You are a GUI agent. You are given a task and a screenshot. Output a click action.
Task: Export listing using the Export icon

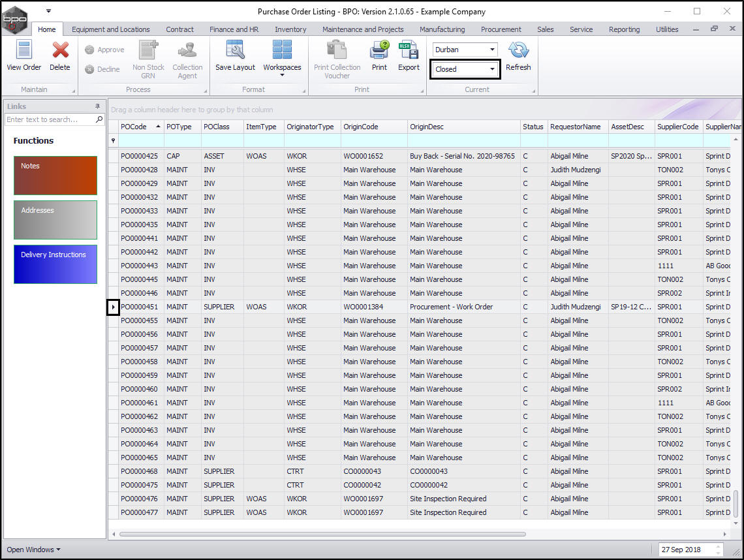(409, 51)
